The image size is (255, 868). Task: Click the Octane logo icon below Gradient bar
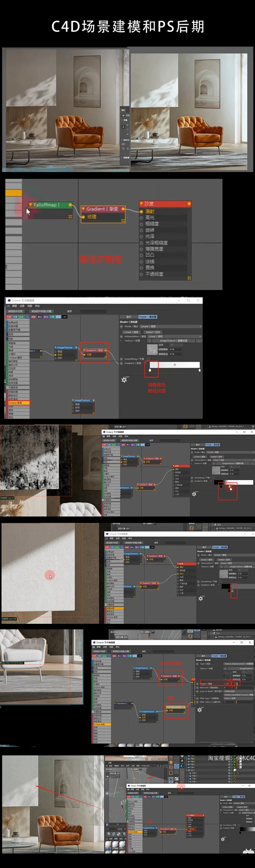[x=124, y=380]
